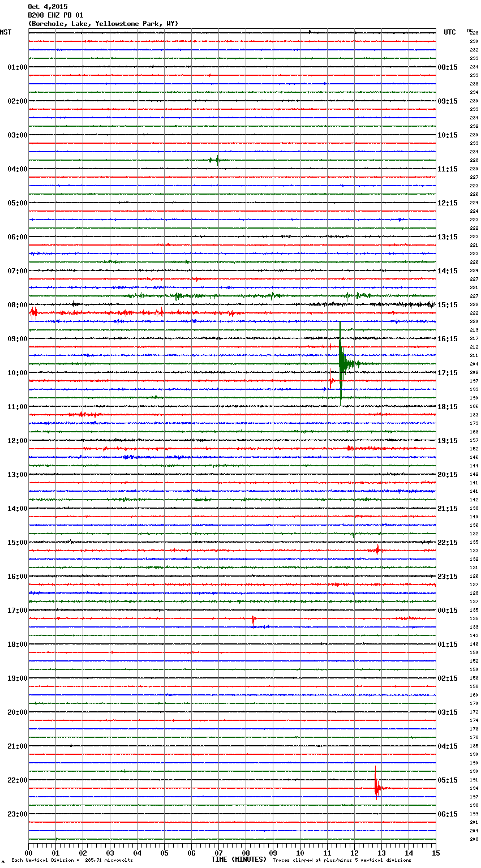Select the 02:00 MST row label
The height and width of the screenshot is (868, 481).
(x=18, y=101)
